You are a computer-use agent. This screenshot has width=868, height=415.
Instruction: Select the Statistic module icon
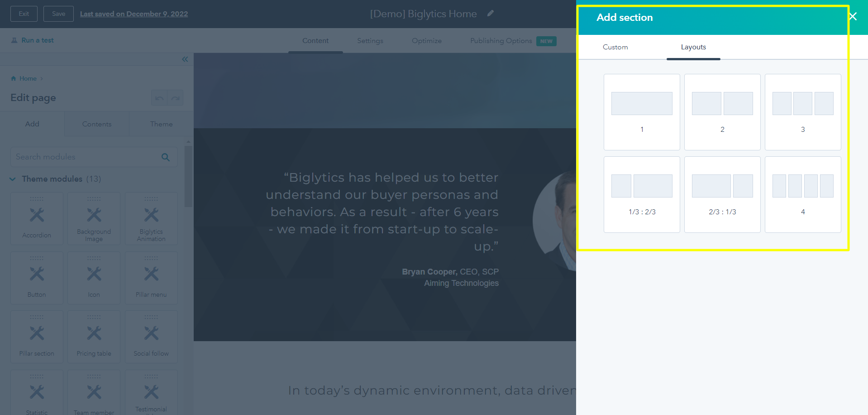click(37, 392)
